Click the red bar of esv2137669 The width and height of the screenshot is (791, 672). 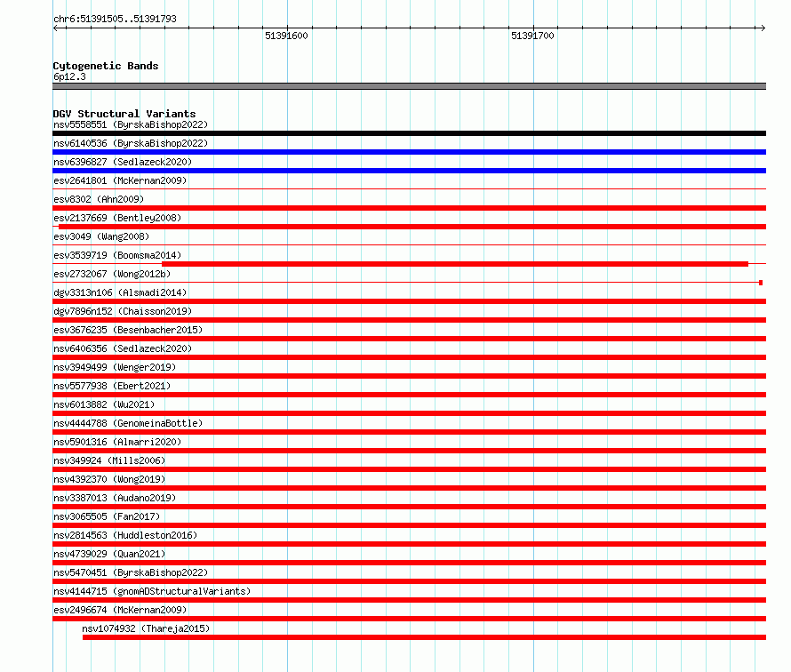(412, 227)
